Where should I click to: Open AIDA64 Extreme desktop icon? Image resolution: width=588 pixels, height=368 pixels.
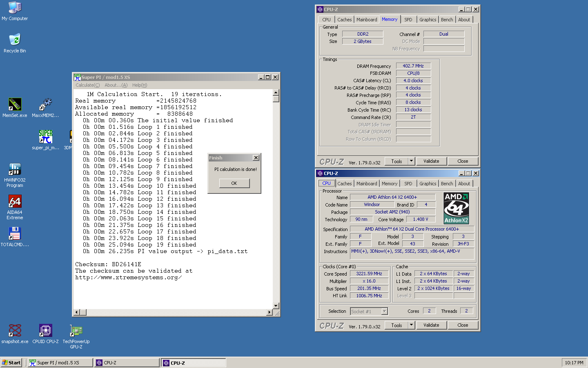[x=15, y=207]
